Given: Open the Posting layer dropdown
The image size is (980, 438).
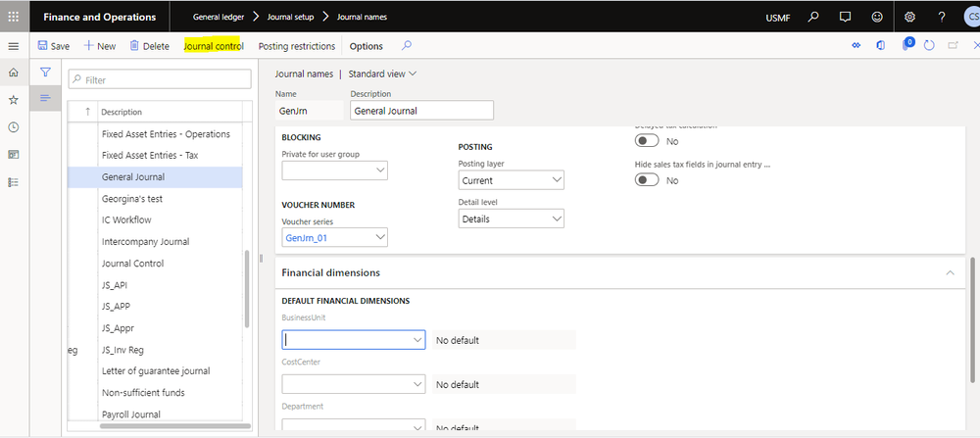Looking at the screenshot, I should coord(511,180).
